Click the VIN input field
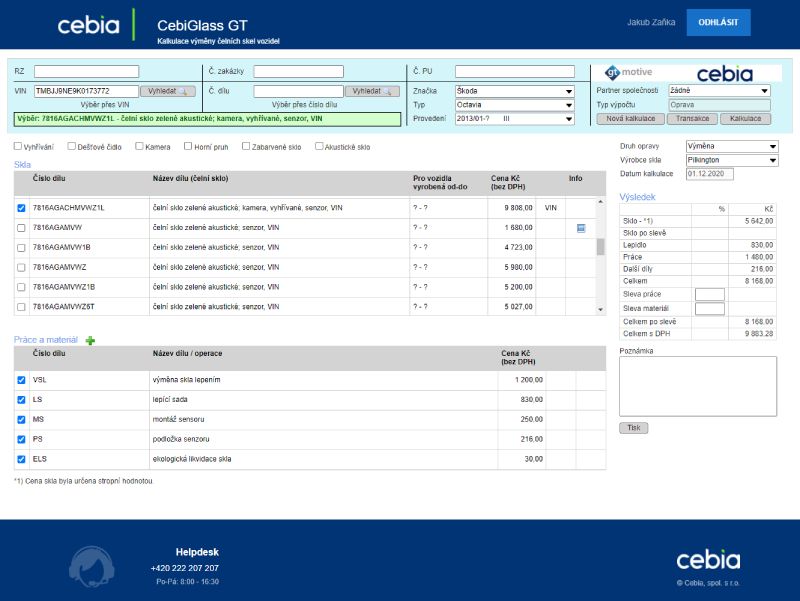Image resolution: width=800 pixels, height=601 pixels. [x=86, y=91]
